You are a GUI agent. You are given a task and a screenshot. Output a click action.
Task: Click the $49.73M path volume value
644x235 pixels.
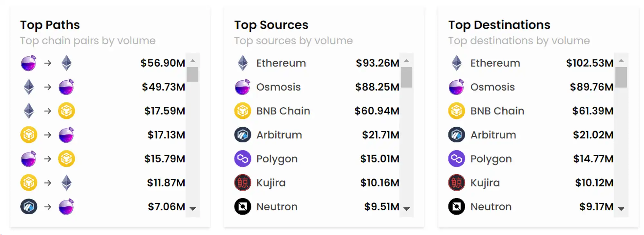(163, 87)
